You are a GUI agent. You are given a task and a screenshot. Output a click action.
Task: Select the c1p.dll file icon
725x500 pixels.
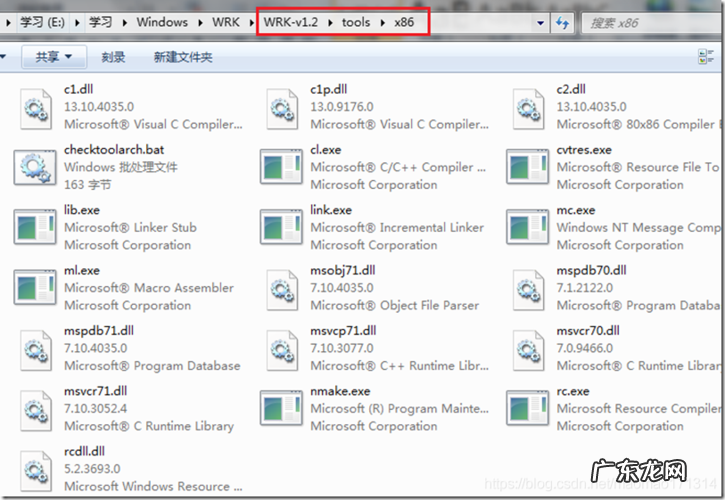click(x=282, y=109)
